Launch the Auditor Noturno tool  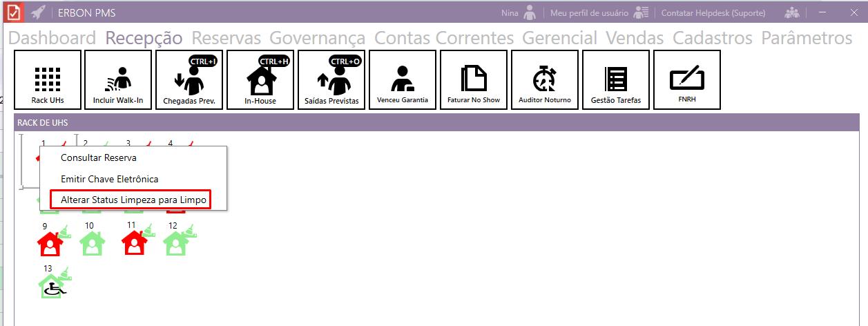tap(545, 80)
